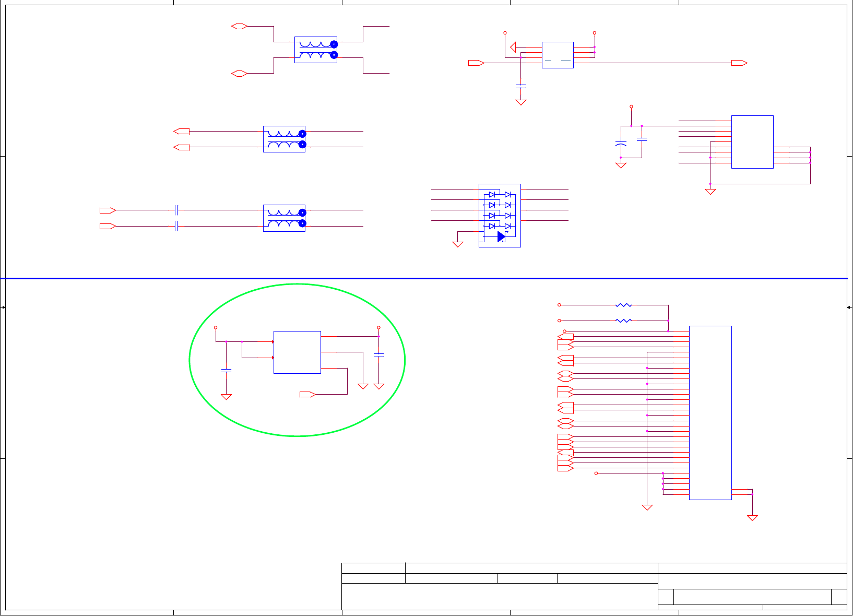
Task: Select the choke connected to series capacitors
Action: [285, 218]
